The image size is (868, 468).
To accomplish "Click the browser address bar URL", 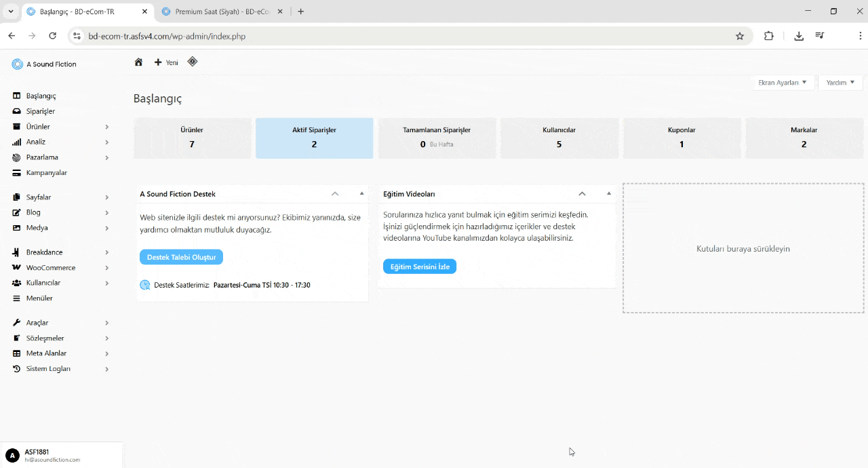I will click(167, 36).
